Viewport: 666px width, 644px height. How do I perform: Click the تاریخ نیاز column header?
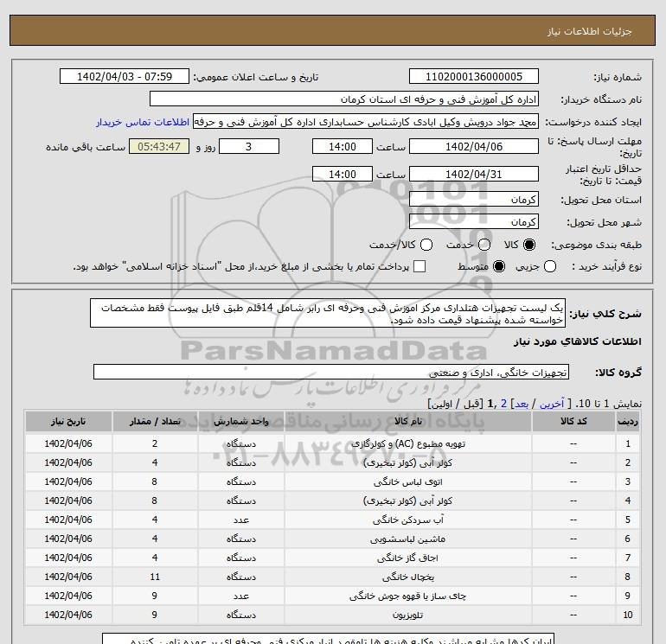[68, 422]
